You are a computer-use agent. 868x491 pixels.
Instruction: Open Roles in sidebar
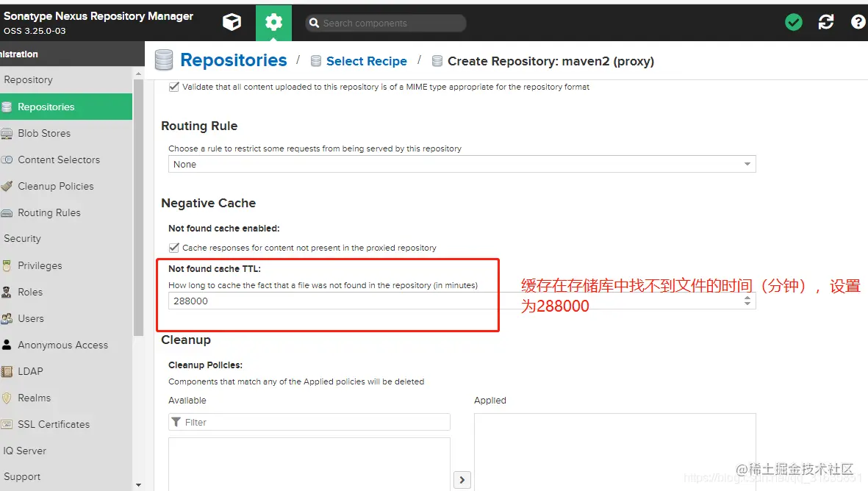(30, 293)
